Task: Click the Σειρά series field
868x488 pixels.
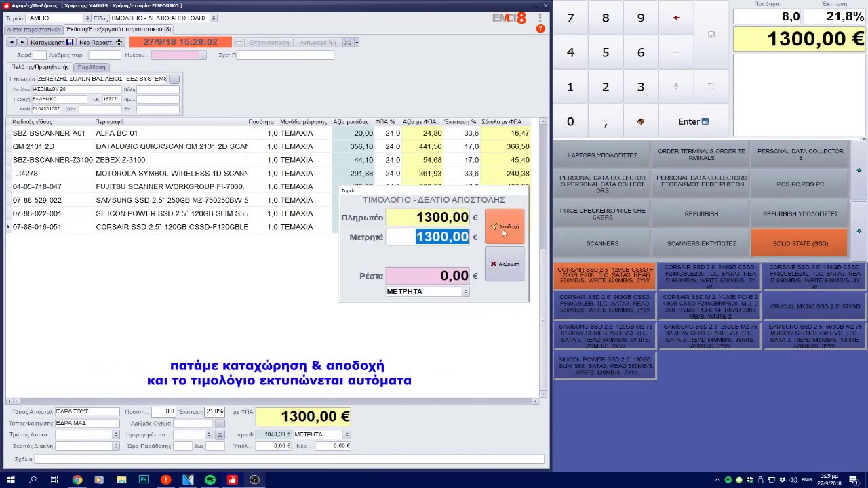Action: (39, 55)
